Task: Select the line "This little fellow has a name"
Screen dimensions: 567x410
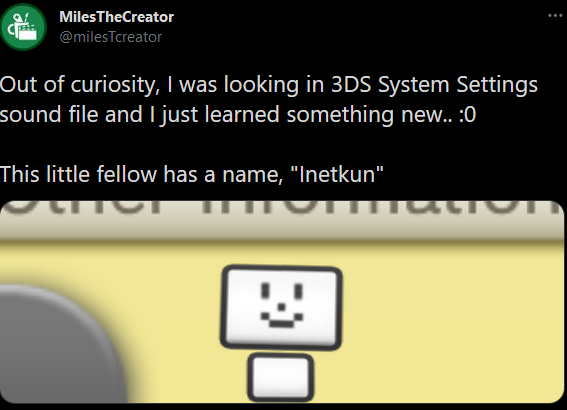Action: (141, 174)
